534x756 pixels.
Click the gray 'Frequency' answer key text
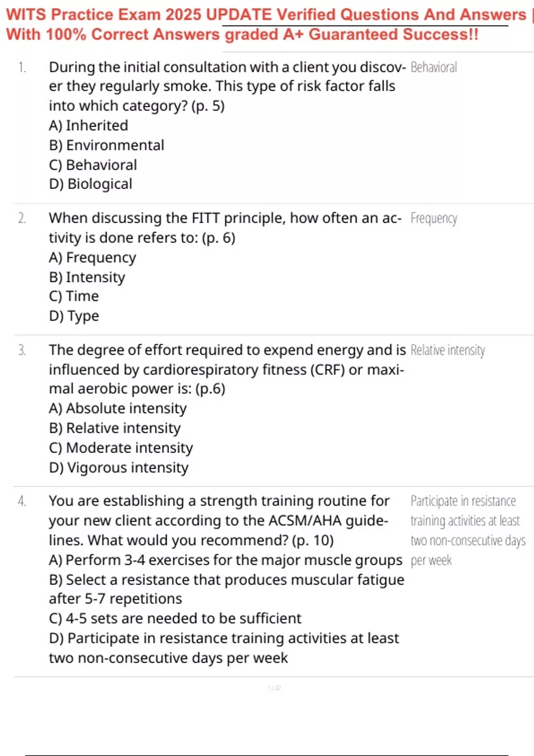point(434,218)
